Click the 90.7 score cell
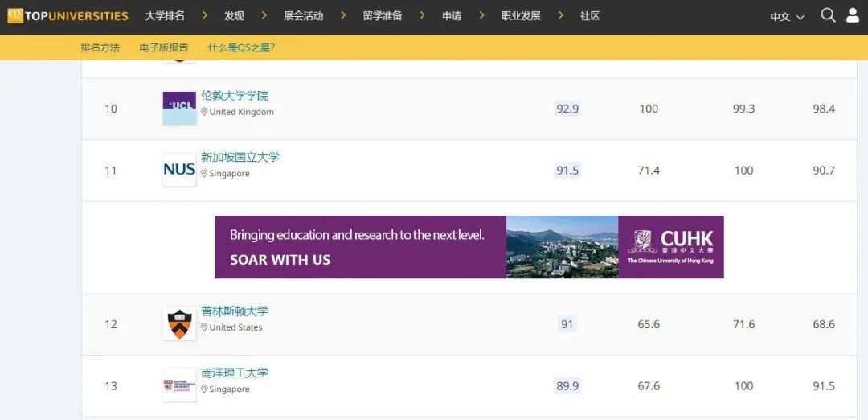This screenshot has width=868, height=420. [x=824, y=170]
